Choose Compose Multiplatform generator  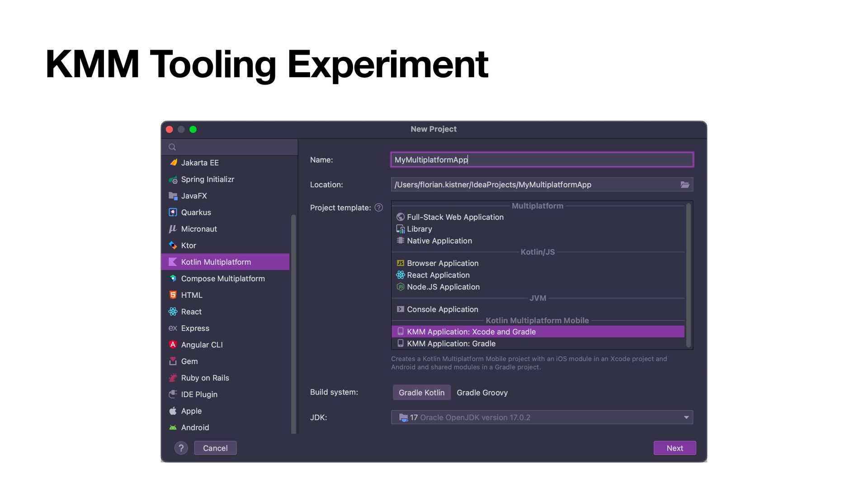coord(226,279)
